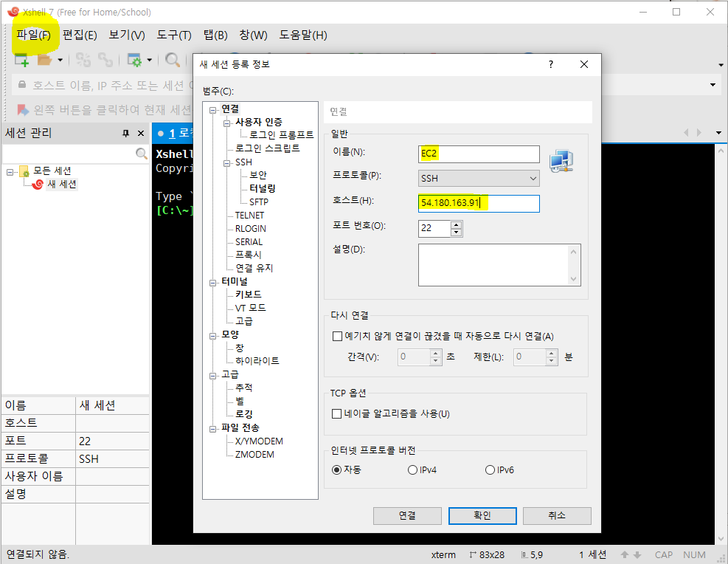
Task: Select 로그인 프롬프트 in category tree
Action: [x=281, y=135]
